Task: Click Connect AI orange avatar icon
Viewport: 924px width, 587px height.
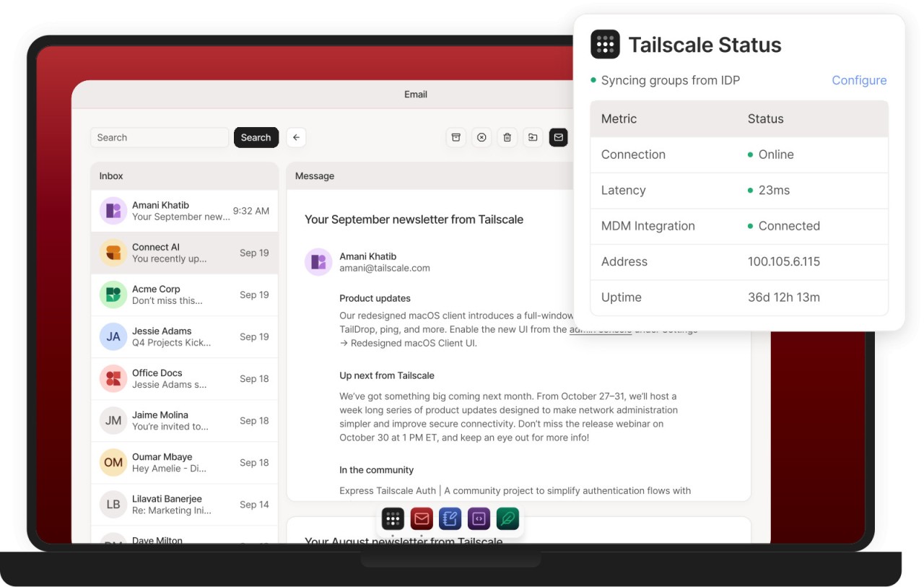Action: point(113,253)
